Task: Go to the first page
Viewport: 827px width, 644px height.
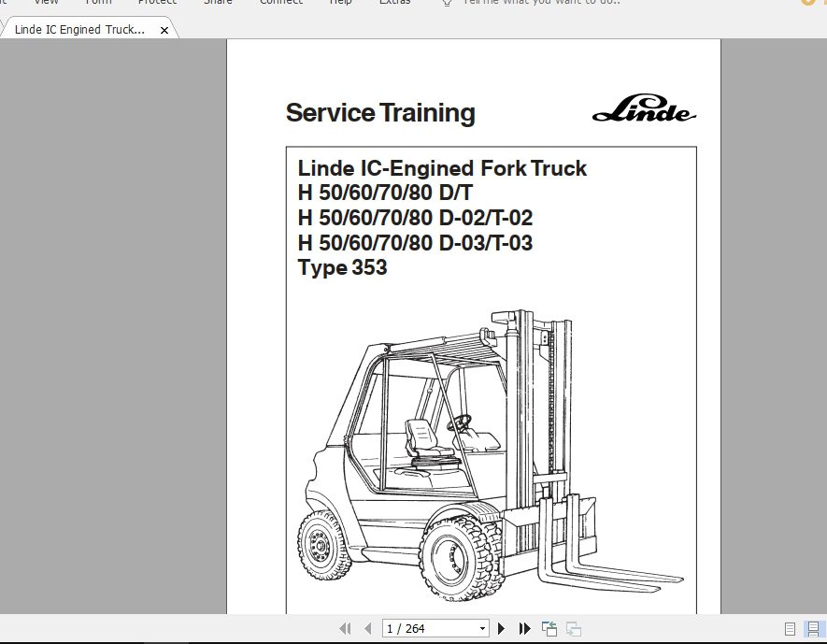Action: (x=346, y=628)
